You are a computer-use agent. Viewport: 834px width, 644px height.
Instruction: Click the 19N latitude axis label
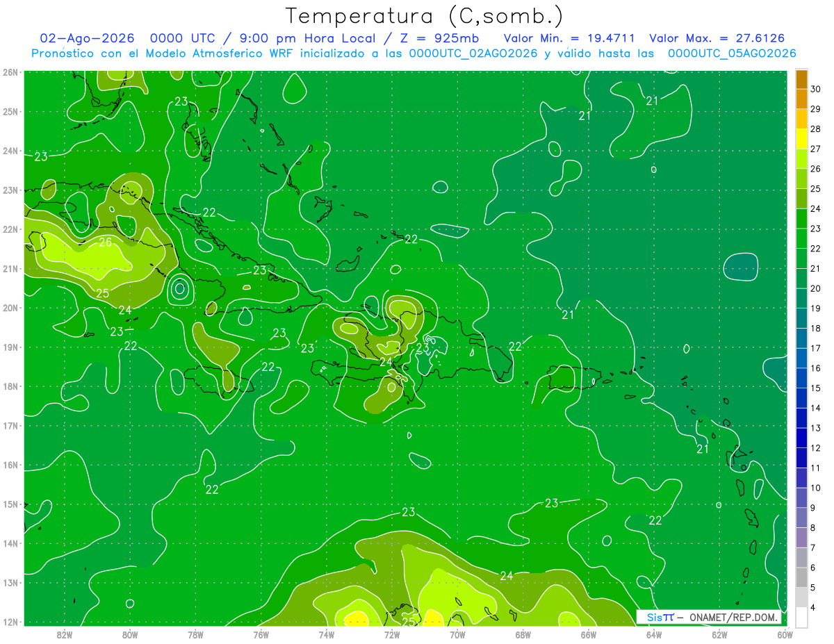coord(10,347)
